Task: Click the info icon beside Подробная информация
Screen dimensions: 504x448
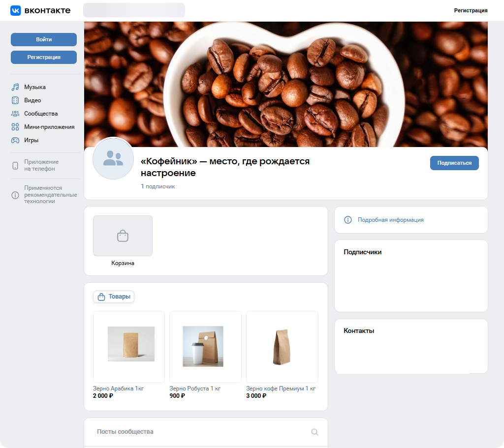Action: pyautogui.click(x=348, y=220)
